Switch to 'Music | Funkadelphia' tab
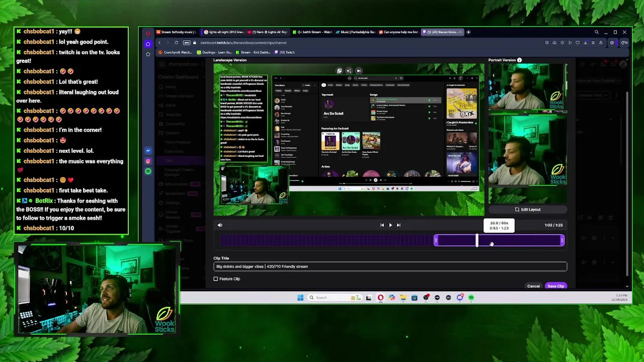Screen dimensions: 644x362 (356, 32)
